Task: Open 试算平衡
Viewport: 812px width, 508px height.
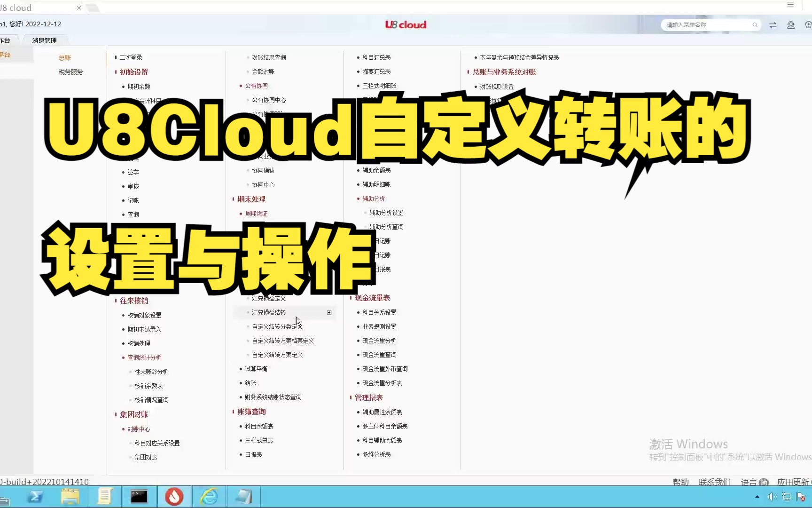Action: (x=256, y=369)
